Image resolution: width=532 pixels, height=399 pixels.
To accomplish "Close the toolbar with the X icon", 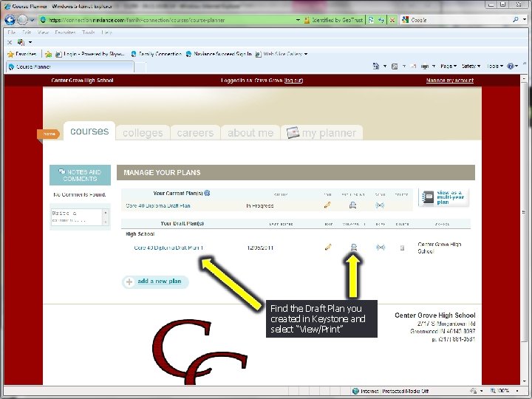I will point(10,42).
